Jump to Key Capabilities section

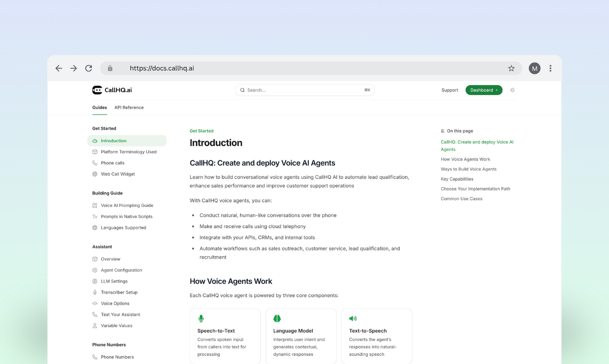pyautogui.click(x=457, y=179)
